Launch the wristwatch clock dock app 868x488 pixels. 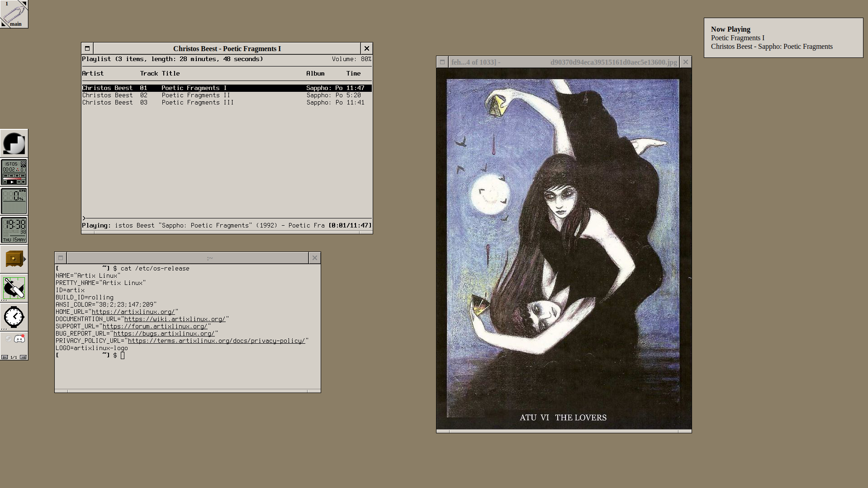(14, 317)
